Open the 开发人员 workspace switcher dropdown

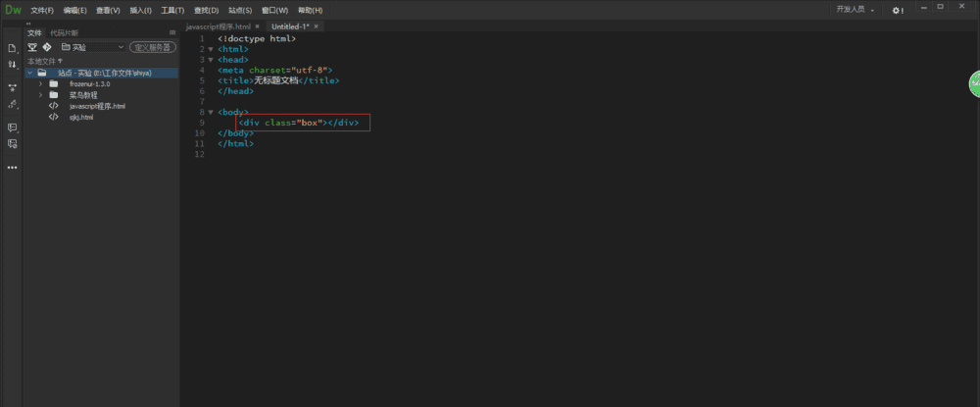855,10
